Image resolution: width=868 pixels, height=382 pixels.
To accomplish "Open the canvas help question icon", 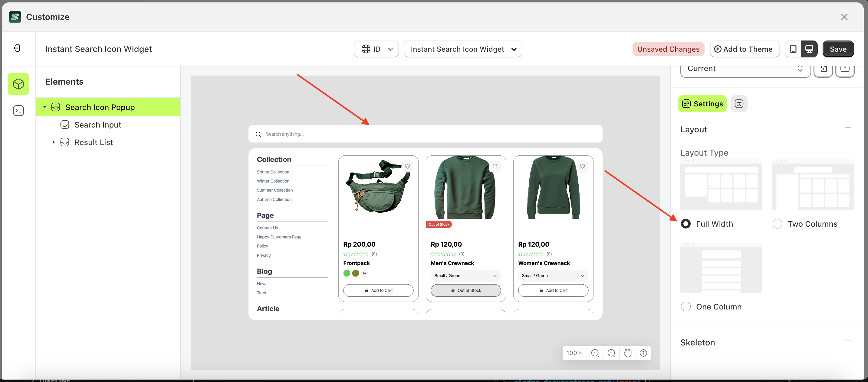I will tap(643, 353).
